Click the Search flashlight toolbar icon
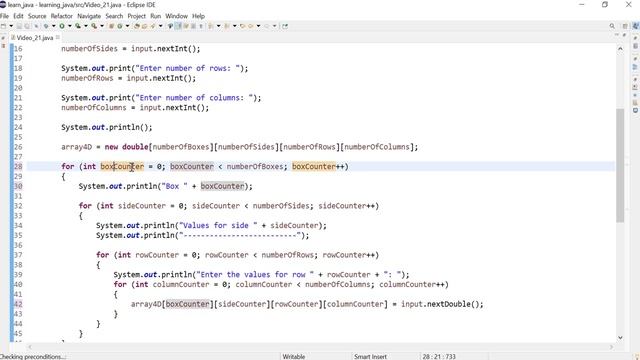Viewport: 640px width, 360px height. (152, 26)
